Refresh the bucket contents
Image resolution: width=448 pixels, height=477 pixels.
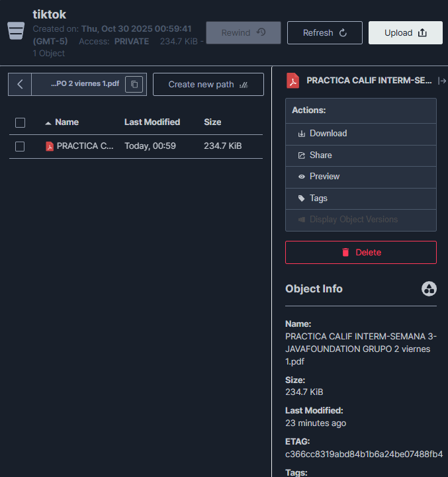(x=324, y=33)
